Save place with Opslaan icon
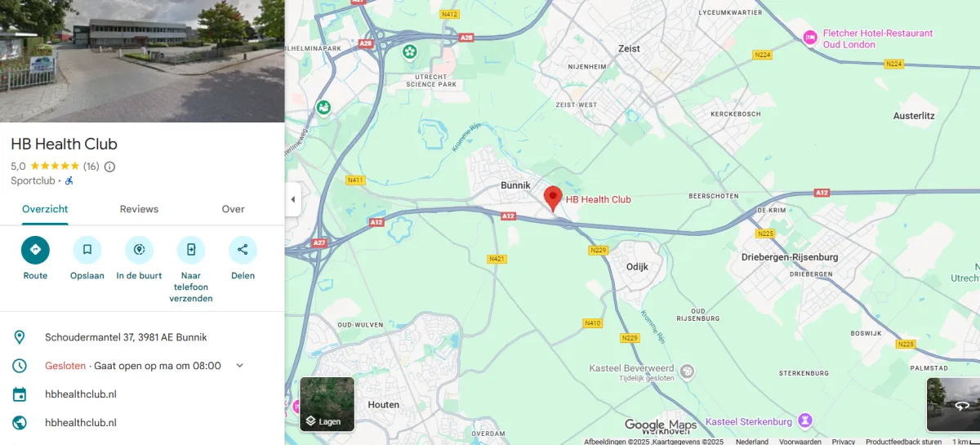Screen dimensions: 980x445 [87, 250]
